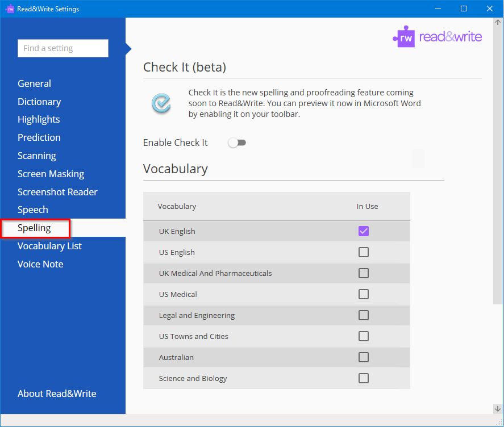Open the Highlights settings
Viewport: 504px width, 427px height.
pyautogui.click(x=39, y=119)
